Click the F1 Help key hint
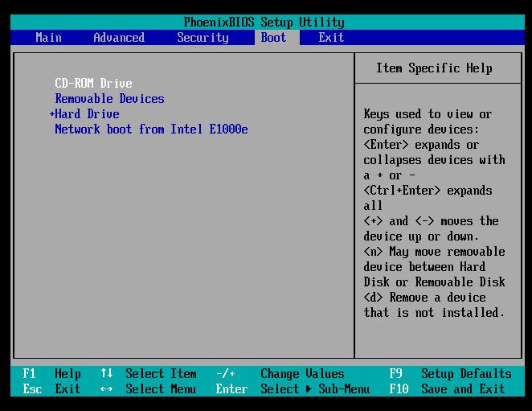The height and width of the screenshot is (411, 532). 52,374
